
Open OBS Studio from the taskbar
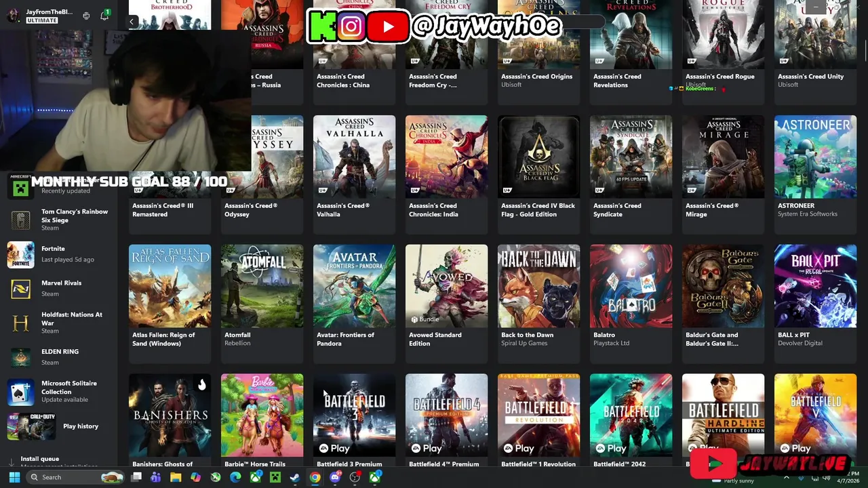point(355,477)
